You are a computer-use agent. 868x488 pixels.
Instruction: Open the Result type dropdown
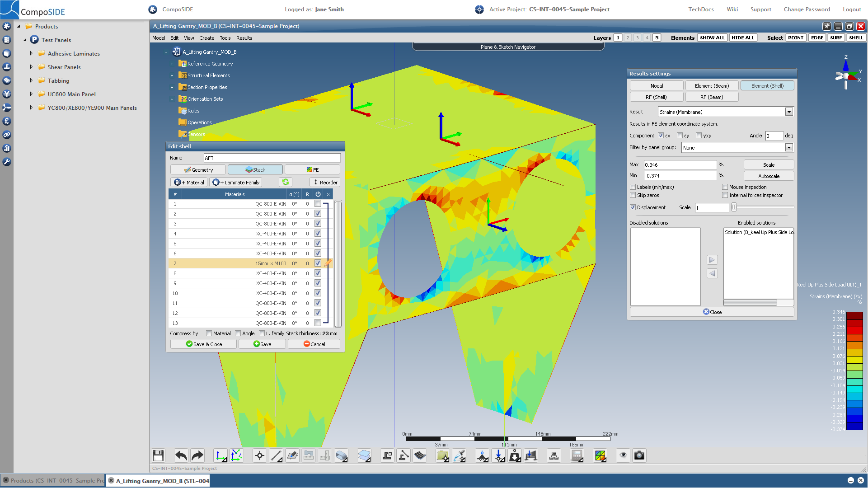[789, 112]
